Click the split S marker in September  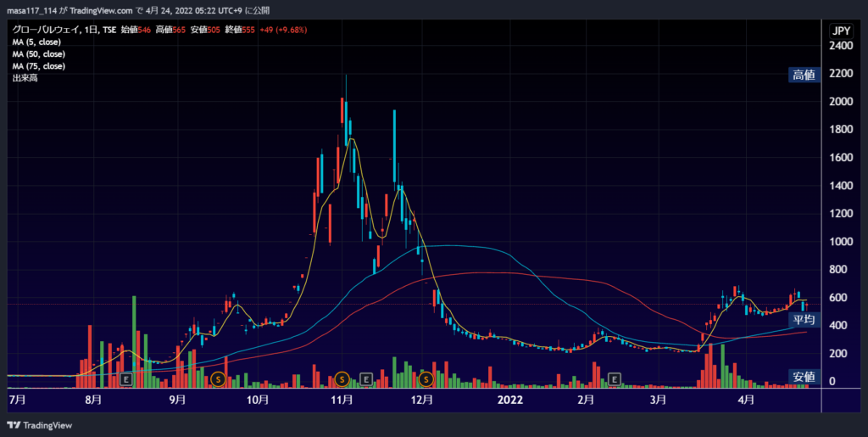pos(218,379)
